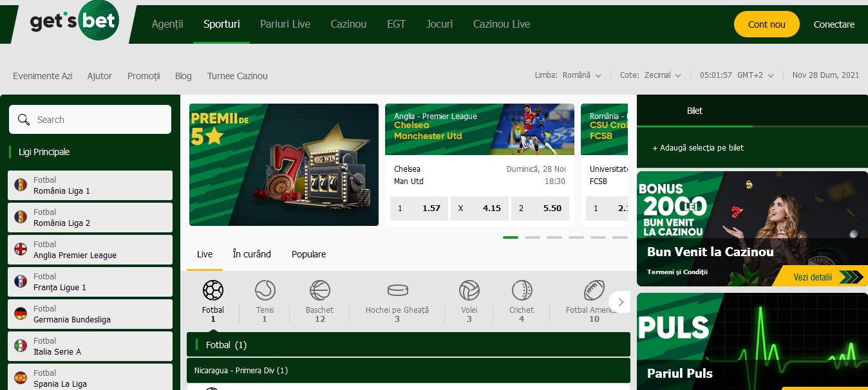Open România Liga 2 via its flag
The width and height of the screenshot is (868, 390).
point(21,218)
